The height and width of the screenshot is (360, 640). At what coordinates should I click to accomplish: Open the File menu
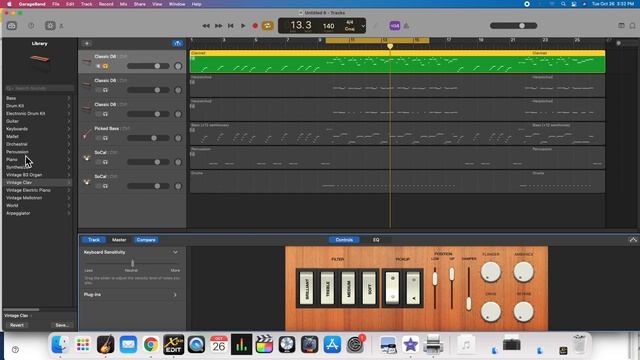56,4
